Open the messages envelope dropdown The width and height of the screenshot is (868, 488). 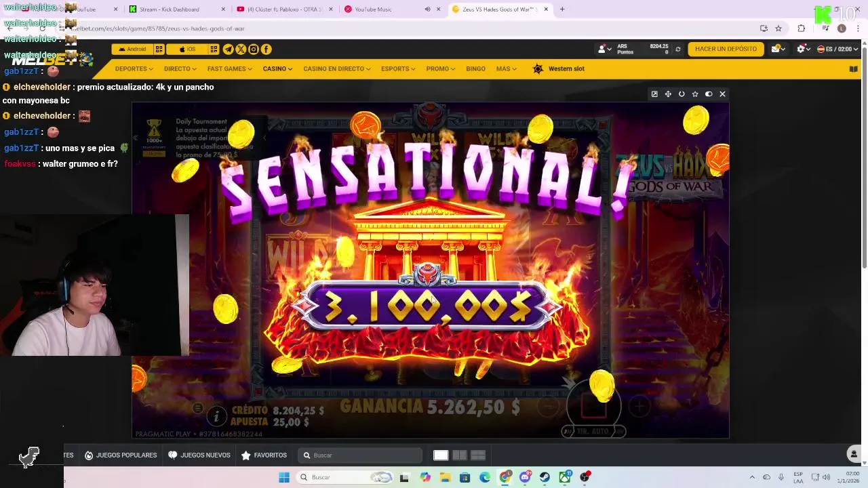point(778,49)
